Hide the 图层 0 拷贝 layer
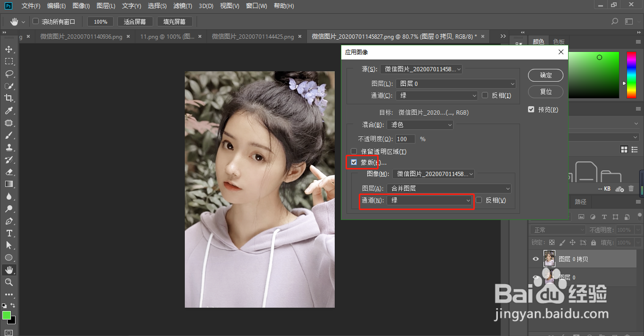Image resolution: width=644 pixels, height=336 pixels. (536, 259)
